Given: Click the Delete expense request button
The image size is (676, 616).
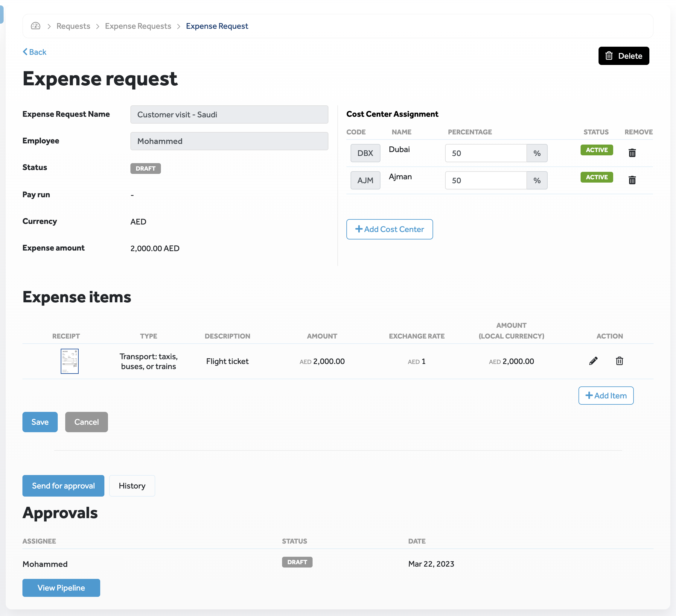Looking at the screenshot, I should (x=623, y=56).
